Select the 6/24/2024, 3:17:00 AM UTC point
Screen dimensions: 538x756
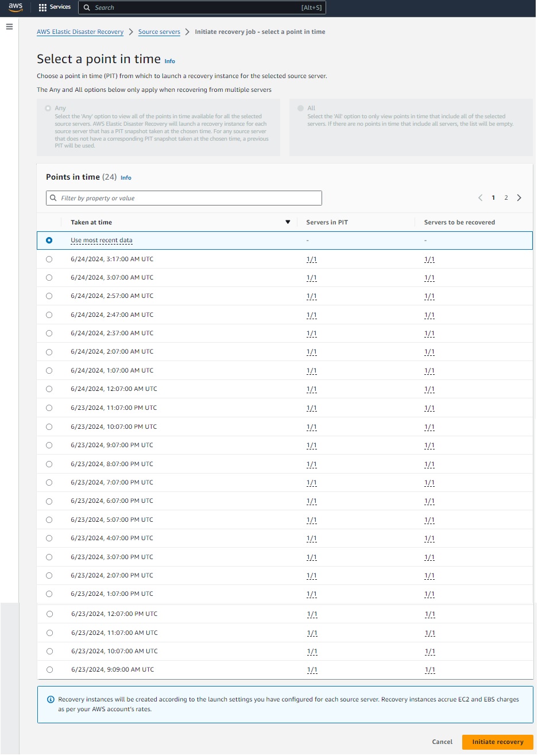point(49,259)
